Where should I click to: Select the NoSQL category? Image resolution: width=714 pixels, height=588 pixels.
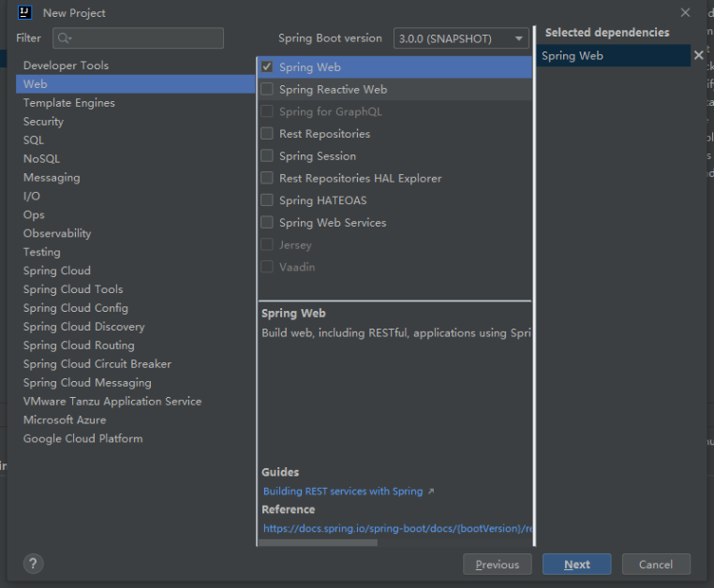(x=135, y=159)
